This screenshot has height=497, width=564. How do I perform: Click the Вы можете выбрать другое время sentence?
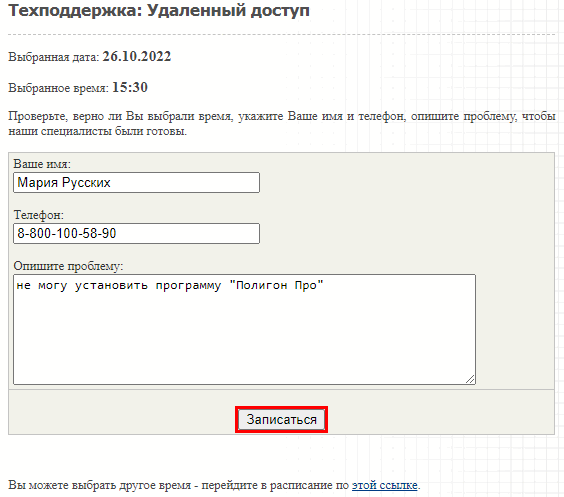(214, 485)
